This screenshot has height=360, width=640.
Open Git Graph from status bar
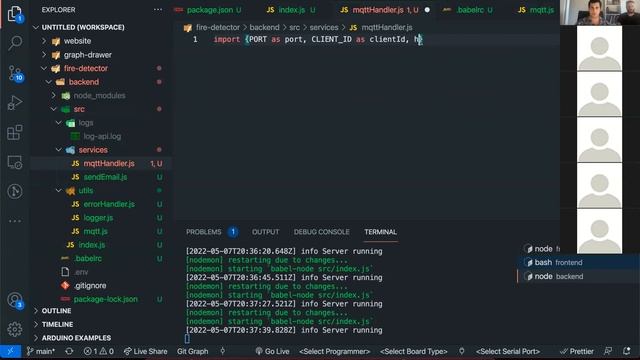tap(193, 351)
